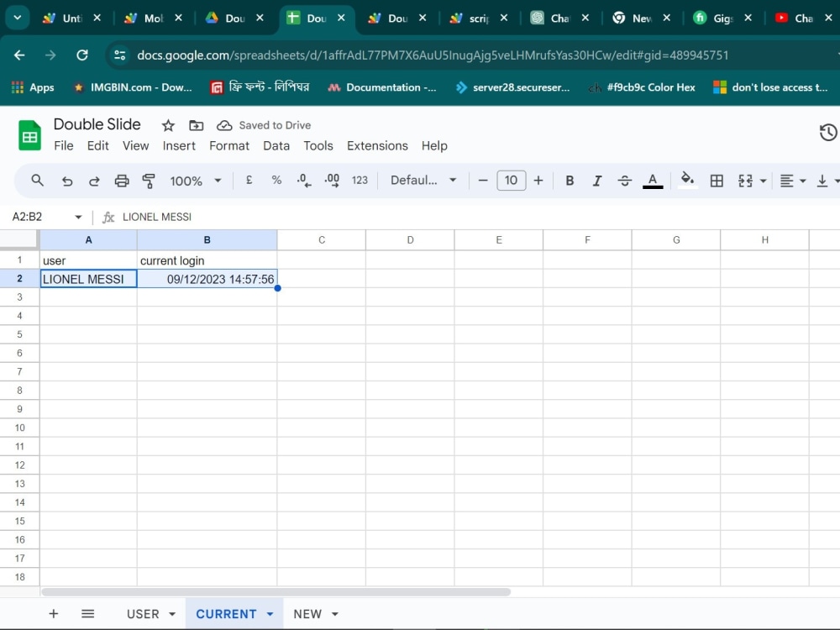840x630 pixels.
Task: Select the "current login" header cell
Action: [x=207, y=260]
